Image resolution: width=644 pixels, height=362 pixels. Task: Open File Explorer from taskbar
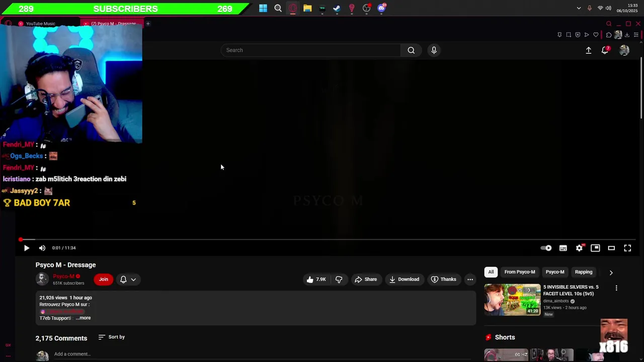(x=307, y=8)
